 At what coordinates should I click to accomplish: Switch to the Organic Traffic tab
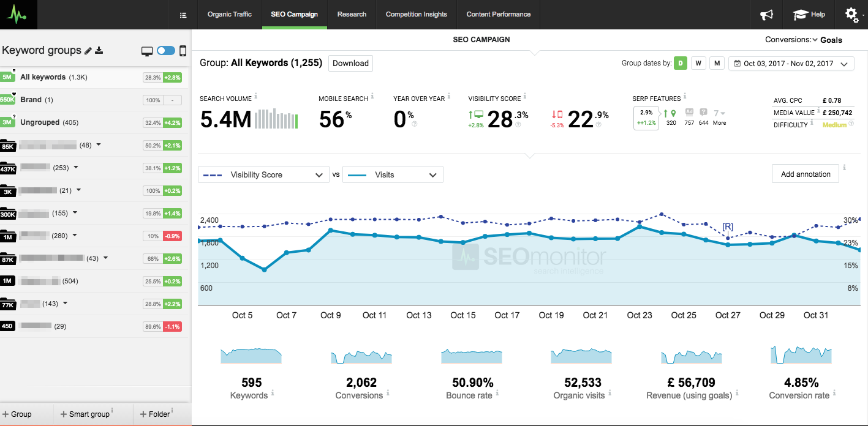pyautogui.click(x=230, y=15)
